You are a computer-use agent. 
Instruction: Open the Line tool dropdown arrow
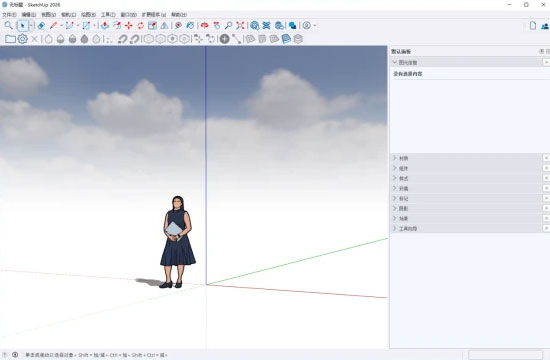[x=61, y=26]
